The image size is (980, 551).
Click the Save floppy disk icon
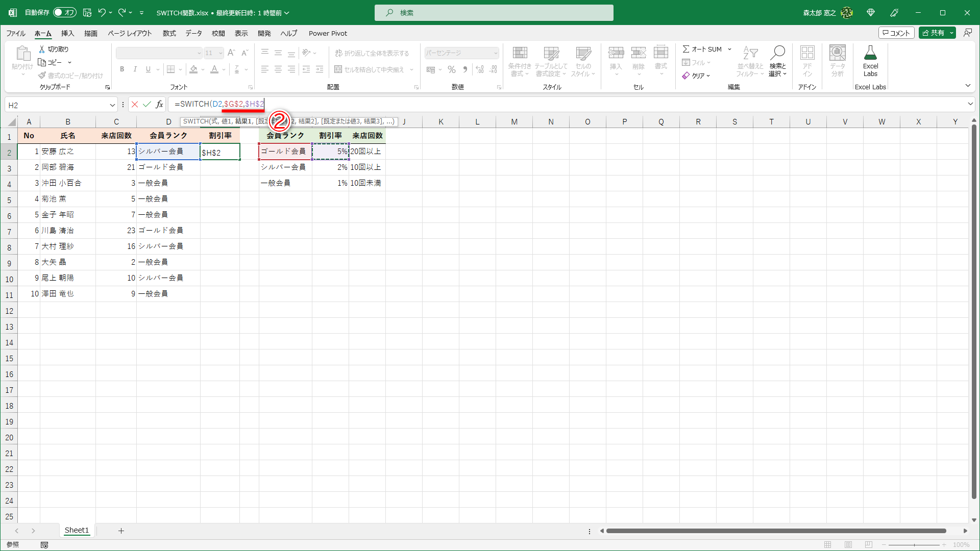(x=87, y=13)
